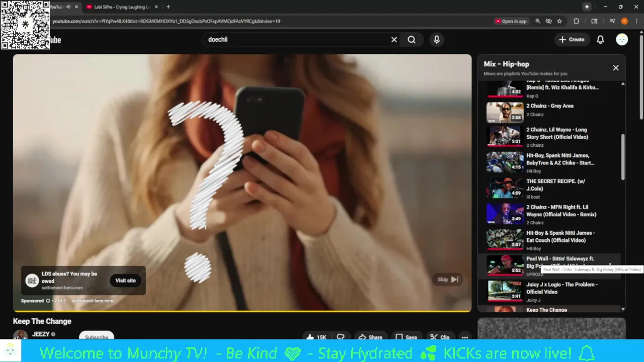Mute the first YouTube tab audio
The width and height of the screenshot is (644, 362).
point(68,7)
